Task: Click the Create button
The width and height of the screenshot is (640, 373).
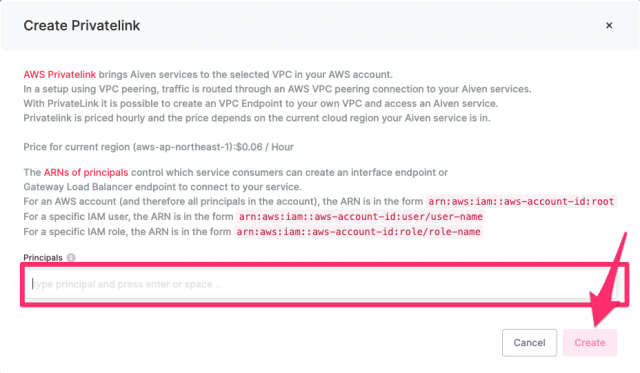Action: [x=590, y=342]
